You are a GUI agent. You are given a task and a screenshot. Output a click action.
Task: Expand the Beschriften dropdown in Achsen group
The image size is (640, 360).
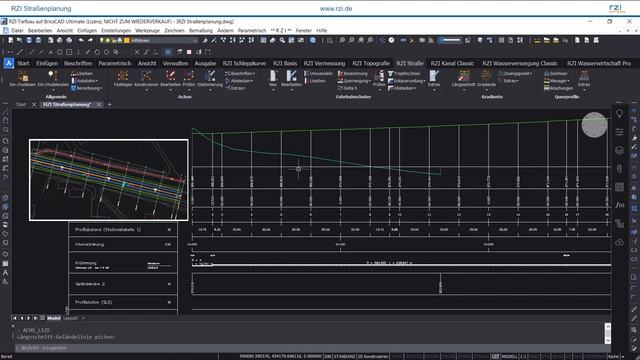240,73
